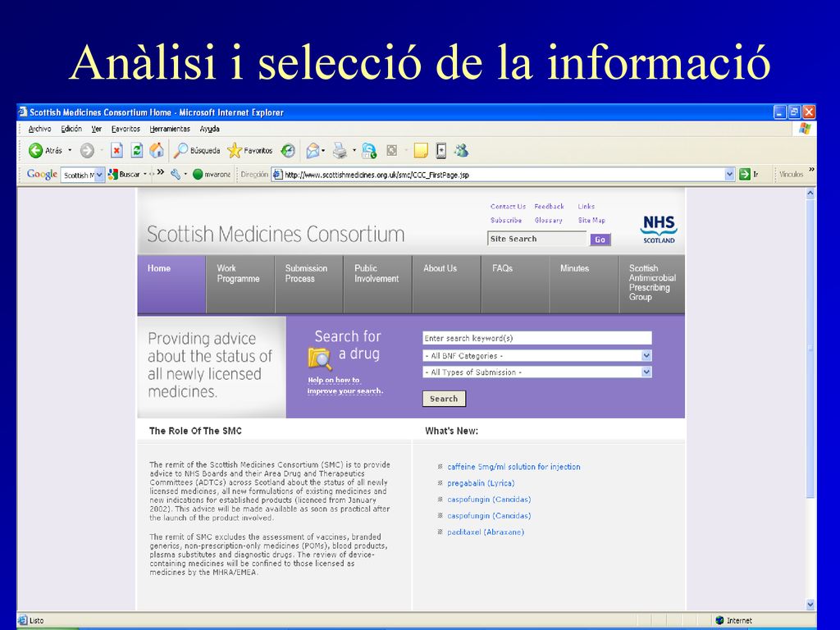
Task: Stop page loading with red X icon
Action: click(x=116, y=151)
